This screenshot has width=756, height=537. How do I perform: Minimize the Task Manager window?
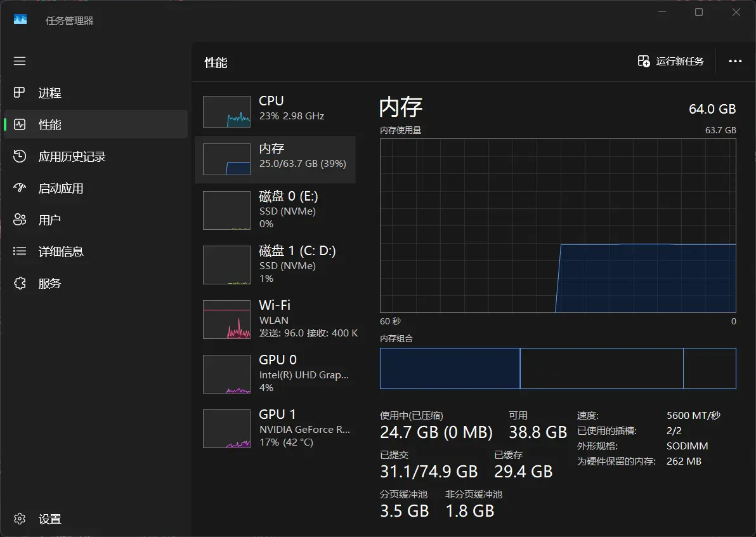point(662,12)
